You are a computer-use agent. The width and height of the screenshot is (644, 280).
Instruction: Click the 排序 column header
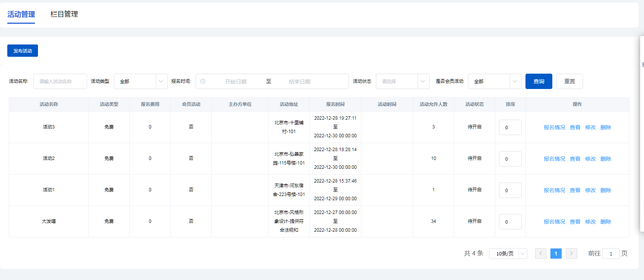click(x=510, y=104)
